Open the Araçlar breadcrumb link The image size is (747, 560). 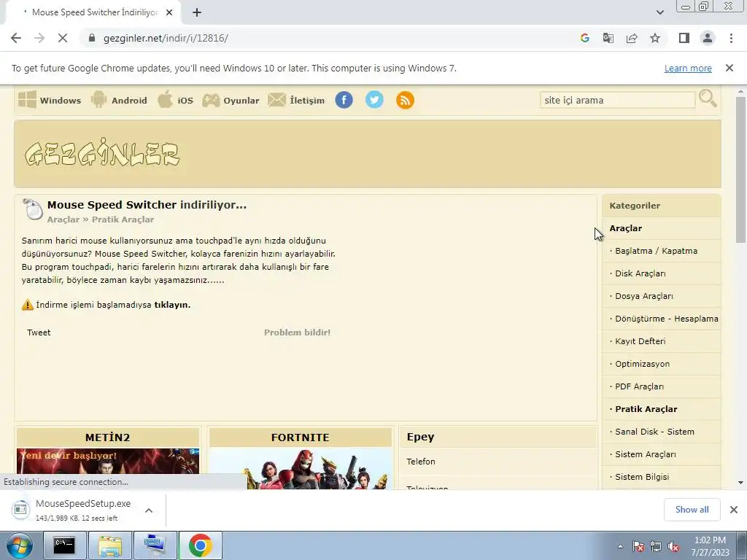click(x=63, y=219)
